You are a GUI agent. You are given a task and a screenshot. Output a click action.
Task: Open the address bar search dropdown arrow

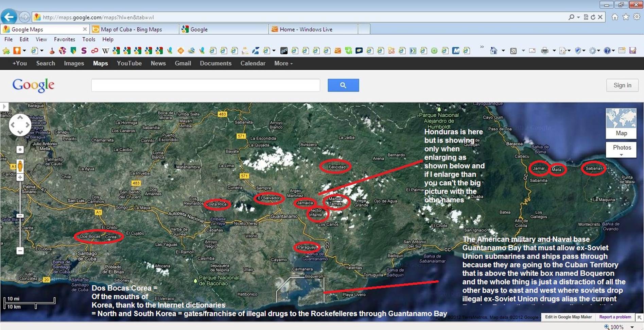click(578, 17)
